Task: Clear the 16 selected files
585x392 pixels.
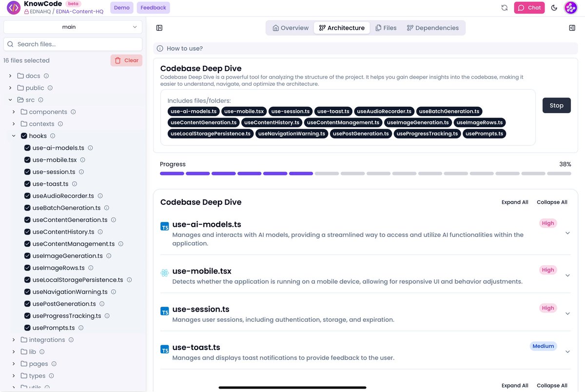Action: [126, 60]
